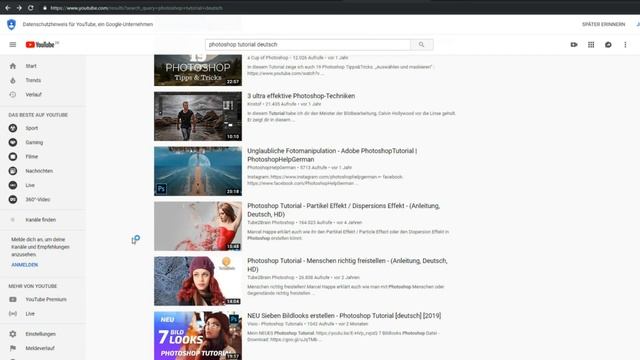The image size is (640, 360).
Task: Open the Partikel Effekt video thumbnail
Action: (198, 226)
